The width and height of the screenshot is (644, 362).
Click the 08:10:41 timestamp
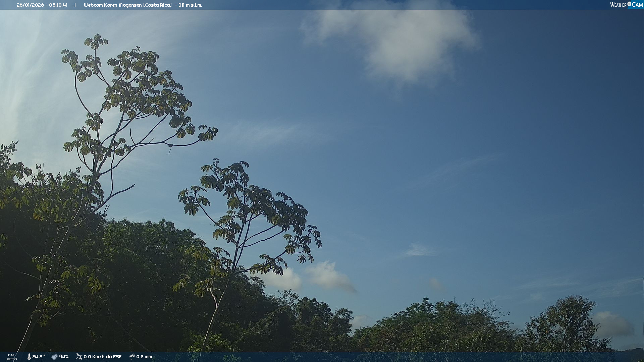point(58,5)
